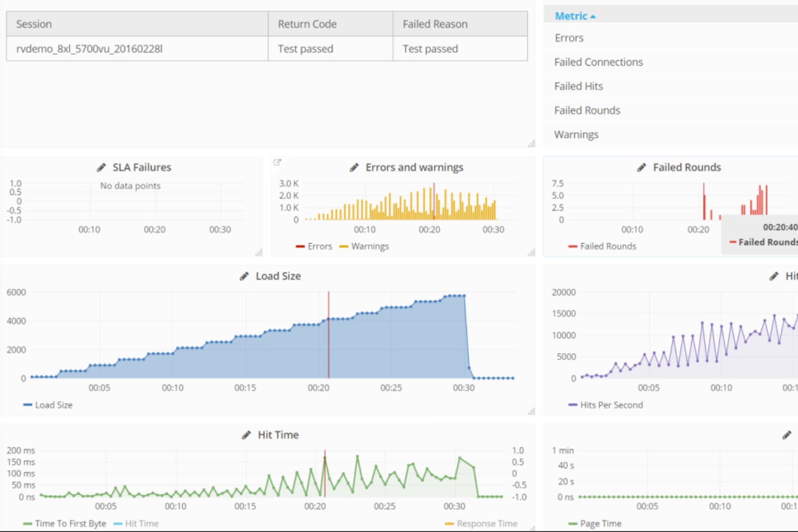Toggle the Warnings series in the legend
Screen dimensions: 798x532
click(x=369, y=246)
